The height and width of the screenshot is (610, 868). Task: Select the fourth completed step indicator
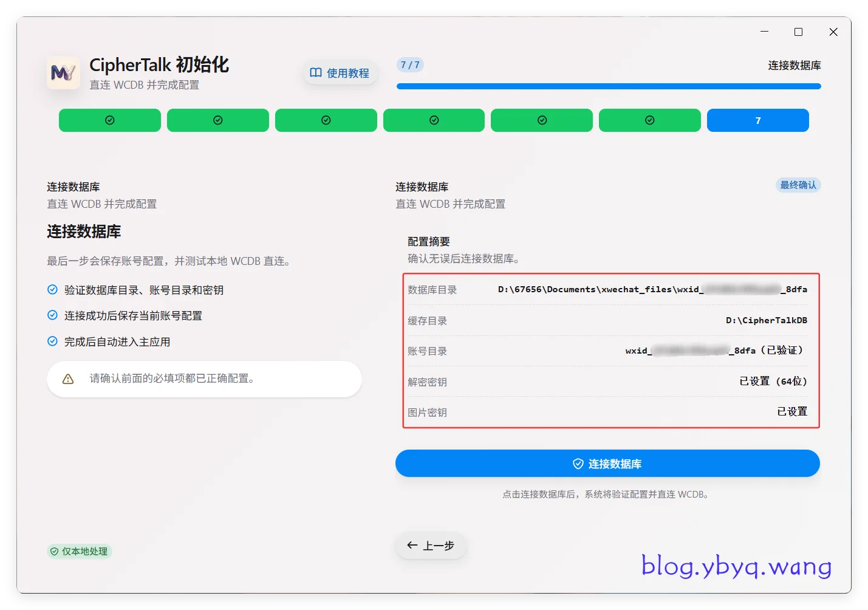pyautogui.click(x=434, y=120)
